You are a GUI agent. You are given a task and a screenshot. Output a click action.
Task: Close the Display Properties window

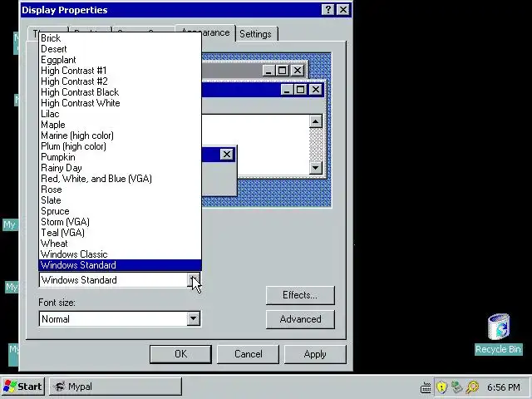(343, 10)
